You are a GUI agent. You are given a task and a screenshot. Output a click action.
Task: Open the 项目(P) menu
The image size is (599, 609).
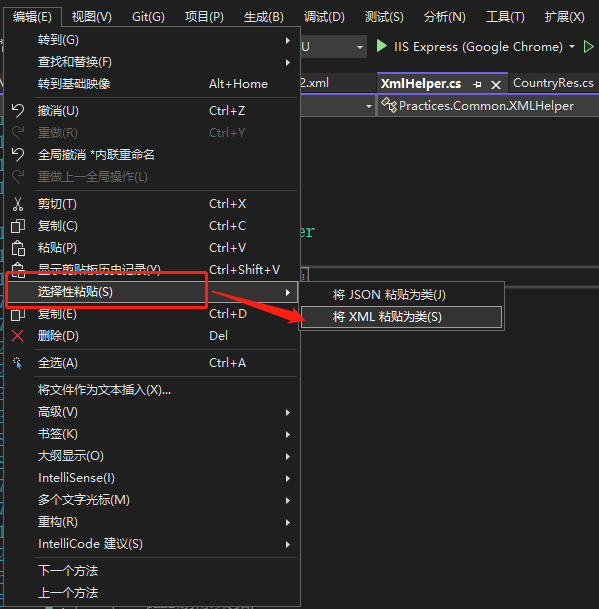[x=204, y=17]
